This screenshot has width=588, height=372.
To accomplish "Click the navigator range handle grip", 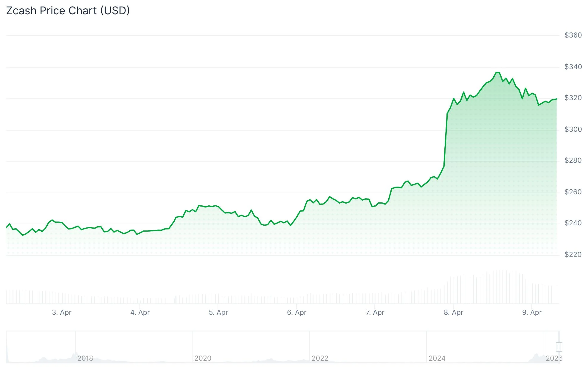I will (559, 347).
